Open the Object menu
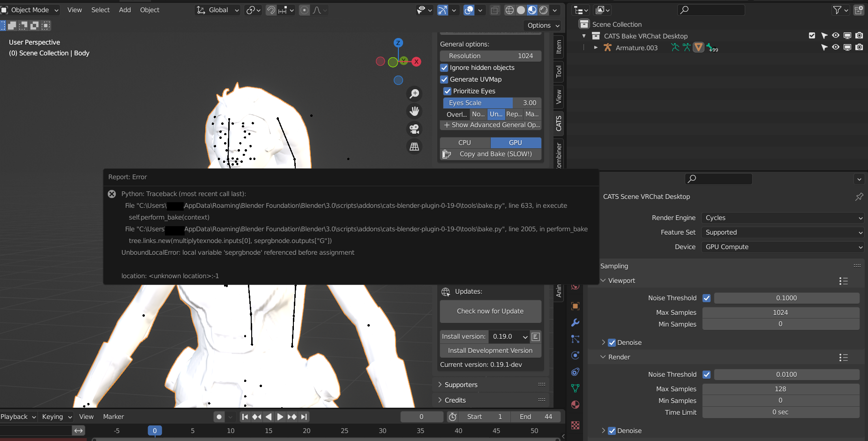Viewport: 868px width, 441px height. coord(150,10)
